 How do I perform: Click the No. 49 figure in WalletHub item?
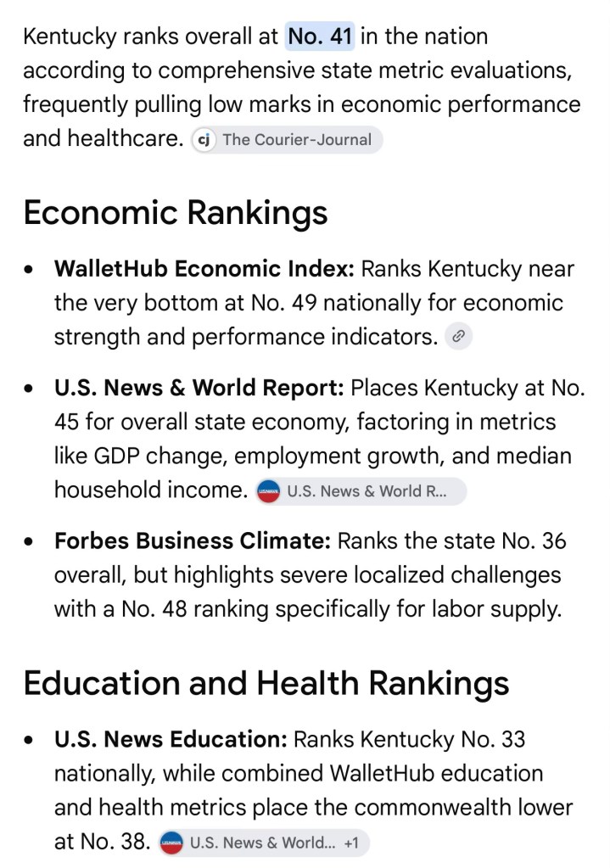284,303
